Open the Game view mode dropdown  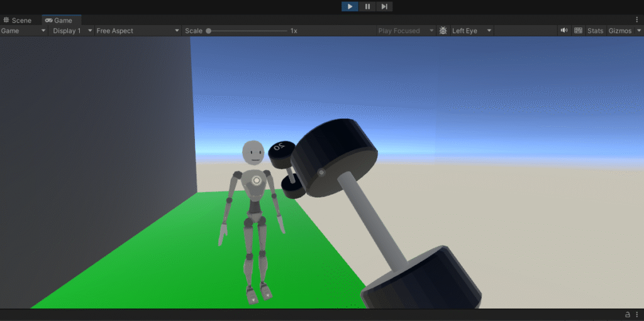click(x=24, y=31)
